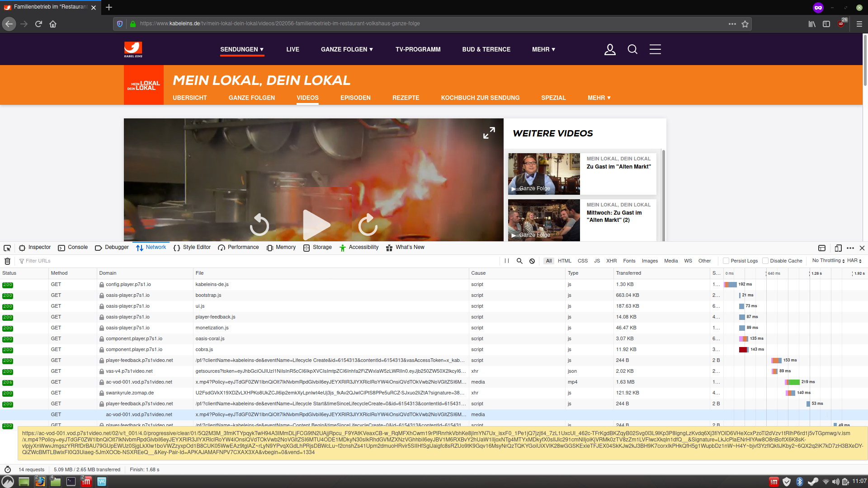This screenshot has width=868, height=488.
Task: Enable the Persist Logs checkbox
Action: (x=726, y=261)
